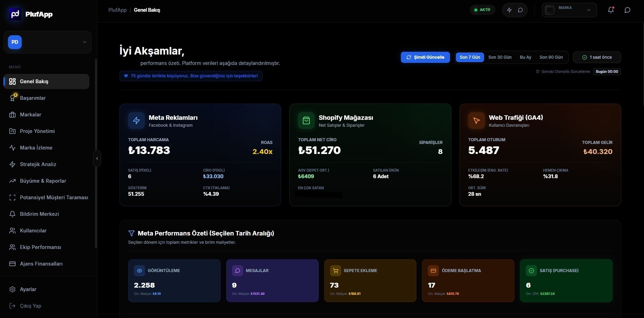Click the Bugün 00:00 update time badge

tap(607, 71)
